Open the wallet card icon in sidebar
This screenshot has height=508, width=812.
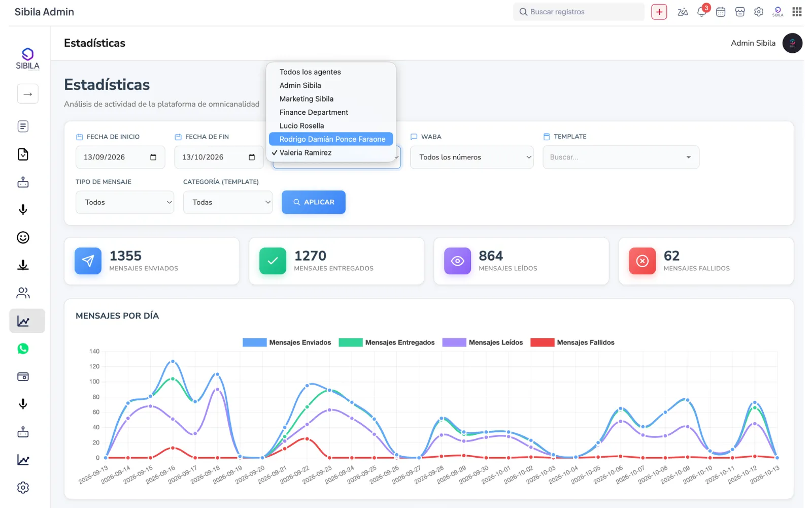click(23, 376)
